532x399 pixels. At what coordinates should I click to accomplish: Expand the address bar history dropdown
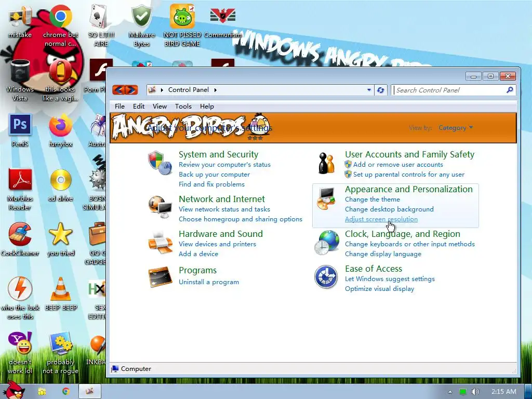pos(369,90)
